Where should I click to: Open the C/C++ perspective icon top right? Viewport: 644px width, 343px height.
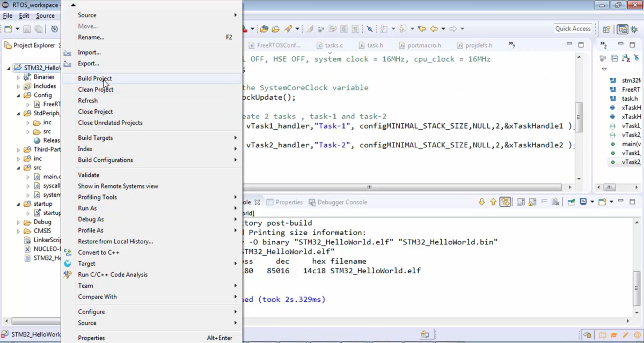pyautogui.click(x=622, y=29)
